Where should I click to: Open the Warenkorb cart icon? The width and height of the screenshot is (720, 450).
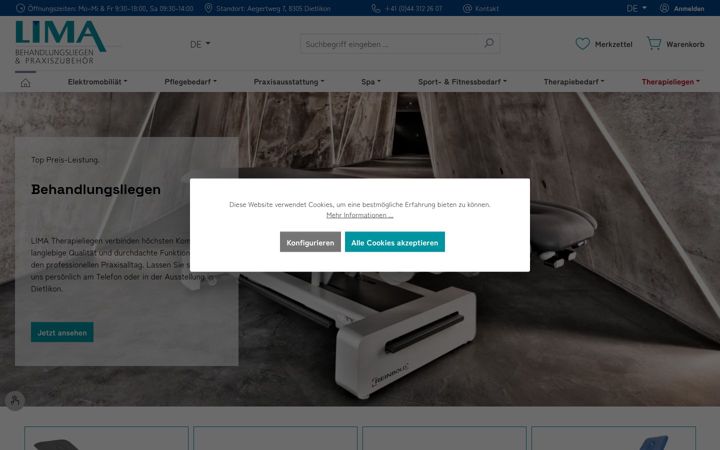(654, 43)
